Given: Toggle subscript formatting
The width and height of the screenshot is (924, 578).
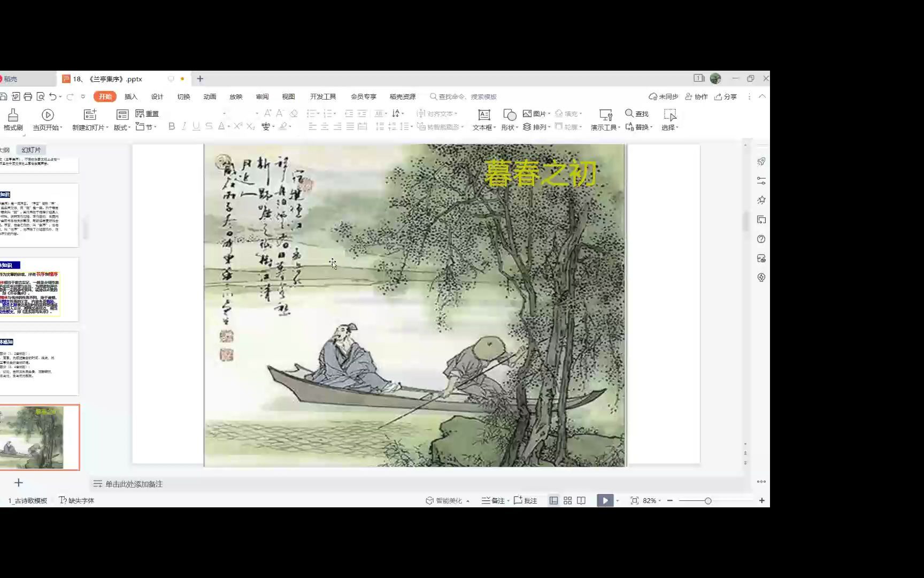Looking at the screenshot, I should [251, 126].
